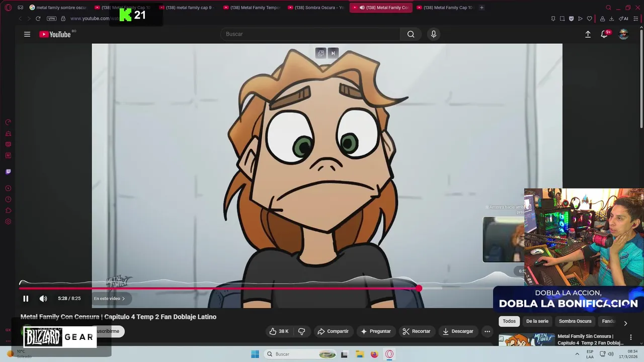The image size is (644, 362).
Task: Open the AI assistant toolbar button
Action: 624,19
